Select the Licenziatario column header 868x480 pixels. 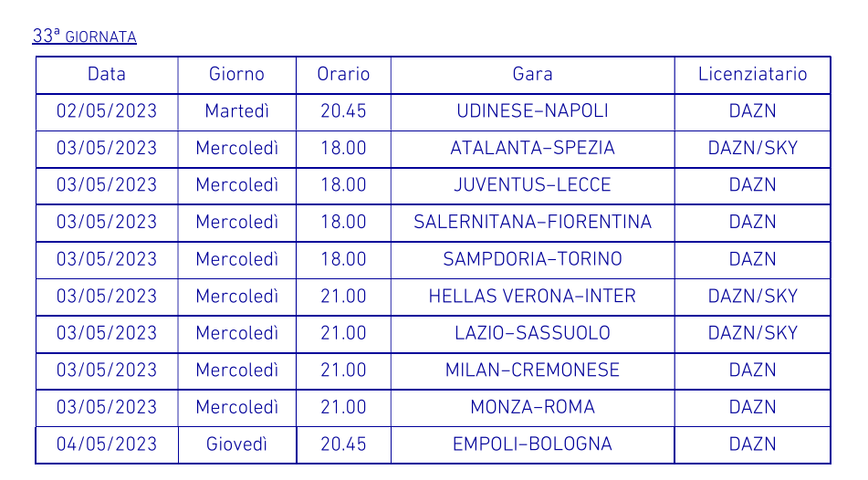[752, 75]
